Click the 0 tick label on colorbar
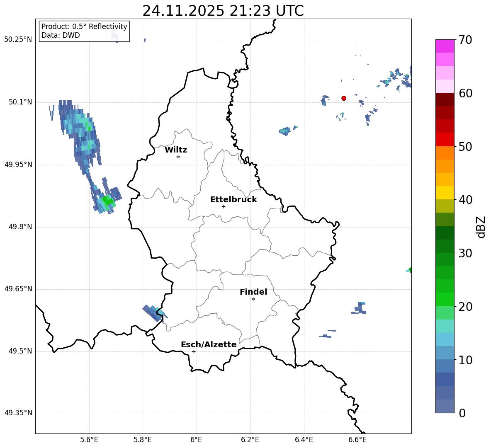The image size is (491, 448). pos(462,413)
